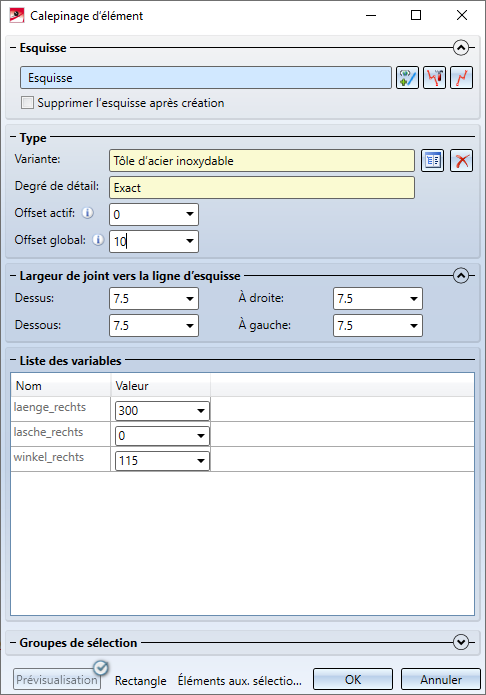Open the Offset global dropdown
This screenshot has height=695, width=486.
190,242
